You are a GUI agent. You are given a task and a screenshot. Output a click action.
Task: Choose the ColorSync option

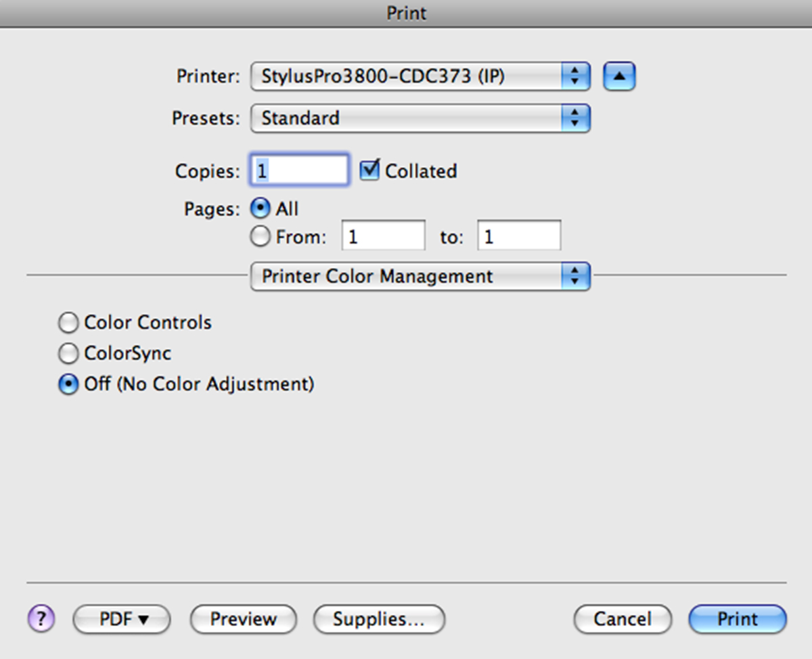(68, 353)
